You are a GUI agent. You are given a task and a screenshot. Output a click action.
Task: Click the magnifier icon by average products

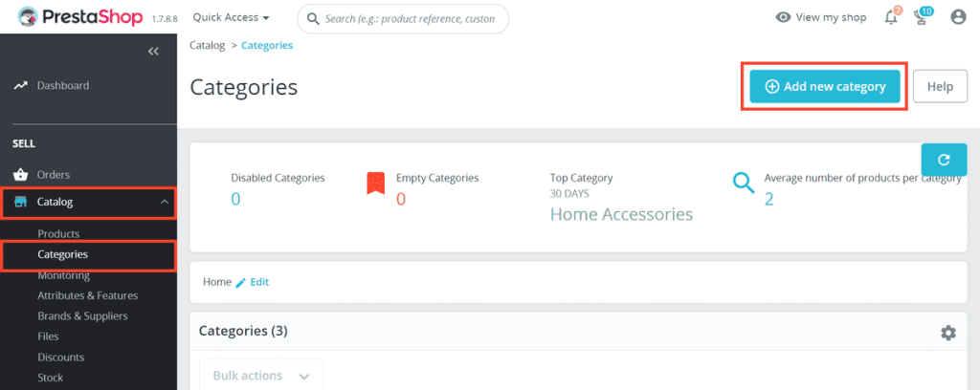[x=743, y=184]
